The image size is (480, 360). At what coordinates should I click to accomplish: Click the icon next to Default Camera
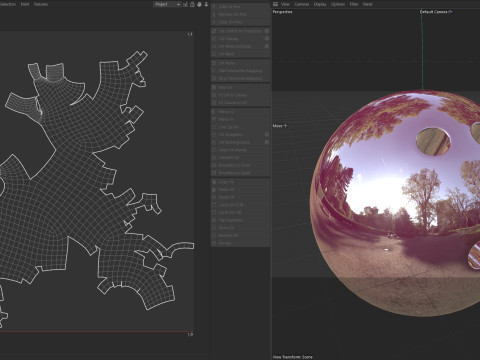(x=450, y=12)
